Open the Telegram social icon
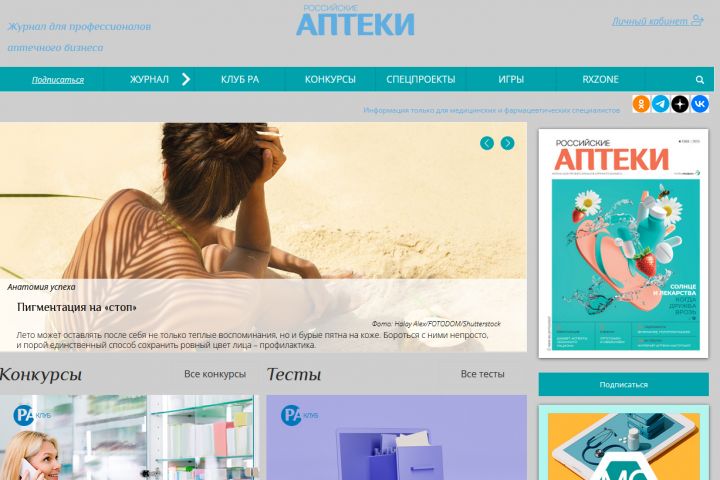The height and width of the screenshot is (480, 720). tap(660, 104)
